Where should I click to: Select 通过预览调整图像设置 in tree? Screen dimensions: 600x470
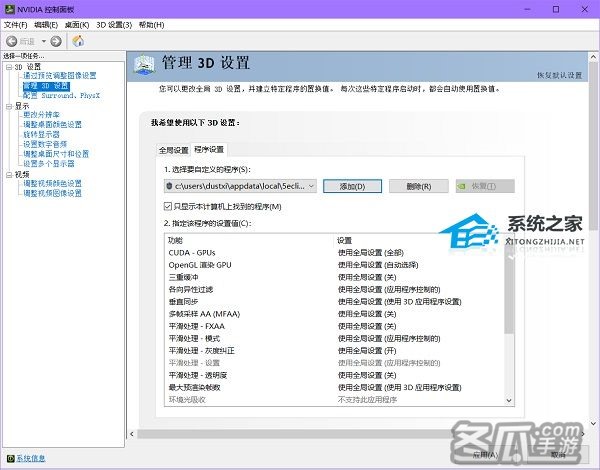60,75
